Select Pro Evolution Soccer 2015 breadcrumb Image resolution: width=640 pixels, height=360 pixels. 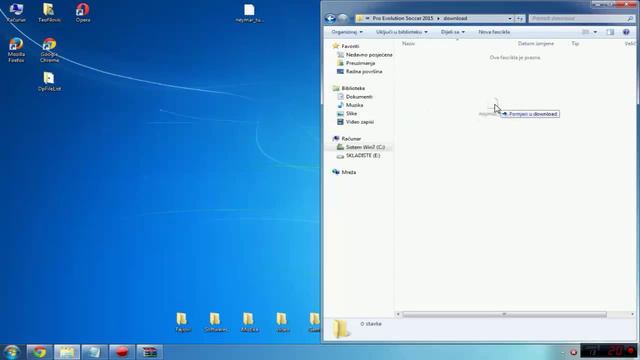(402, 18)
